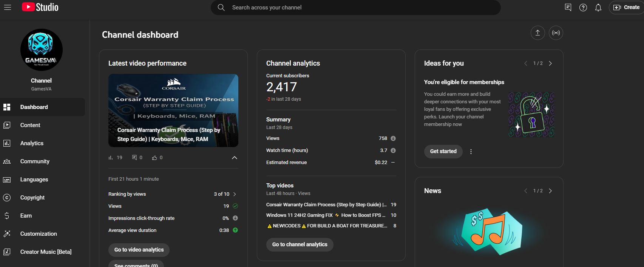Open the help question mark icon
The image size is (644, 267).
[x=583, y=8]
